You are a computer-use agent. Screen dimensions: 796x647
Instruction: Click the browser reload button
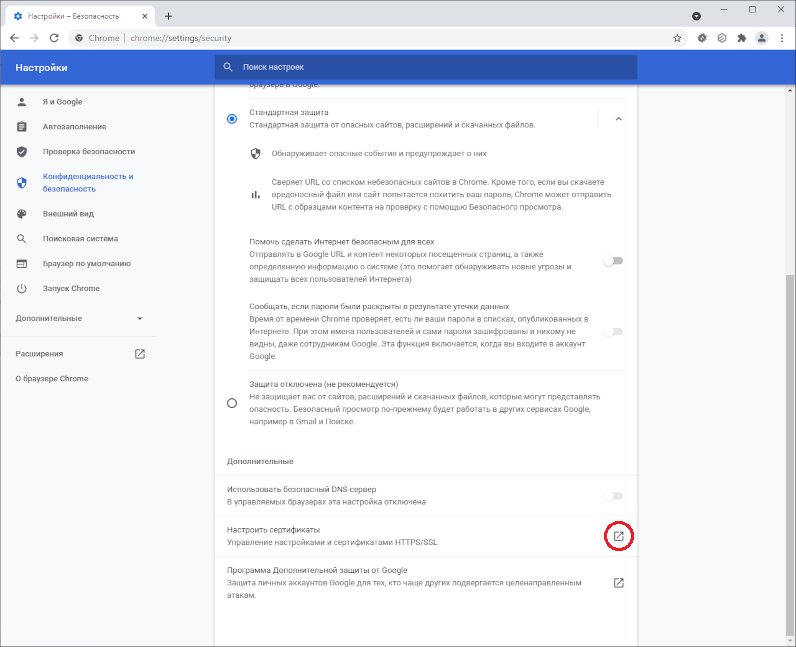click(56, 38)
